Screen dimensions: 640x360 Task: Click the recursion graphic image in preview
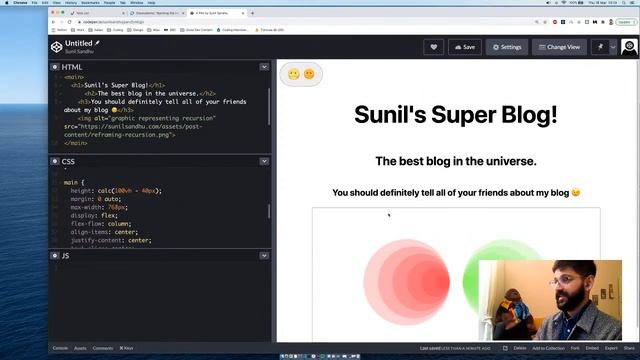tap(456, 274)
